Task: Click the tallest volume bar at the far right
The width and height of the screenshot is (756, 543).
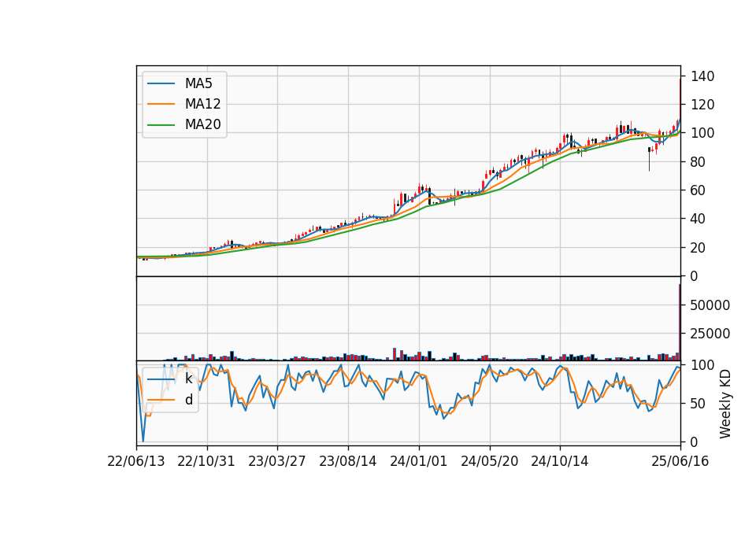Action: coord(680,323)
